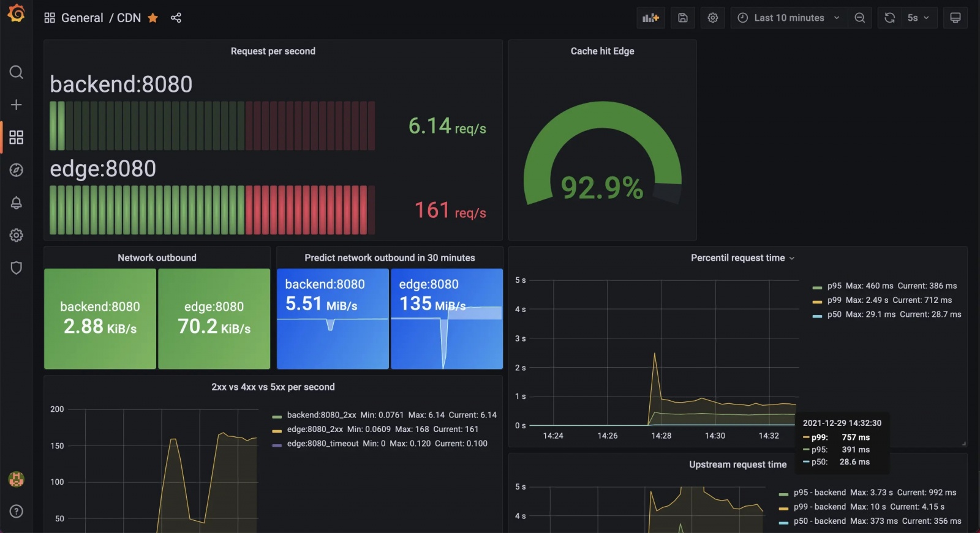Open the Search dashboards icon in sidebar
The image size is (980, 533).
click(x=17, y=72)
